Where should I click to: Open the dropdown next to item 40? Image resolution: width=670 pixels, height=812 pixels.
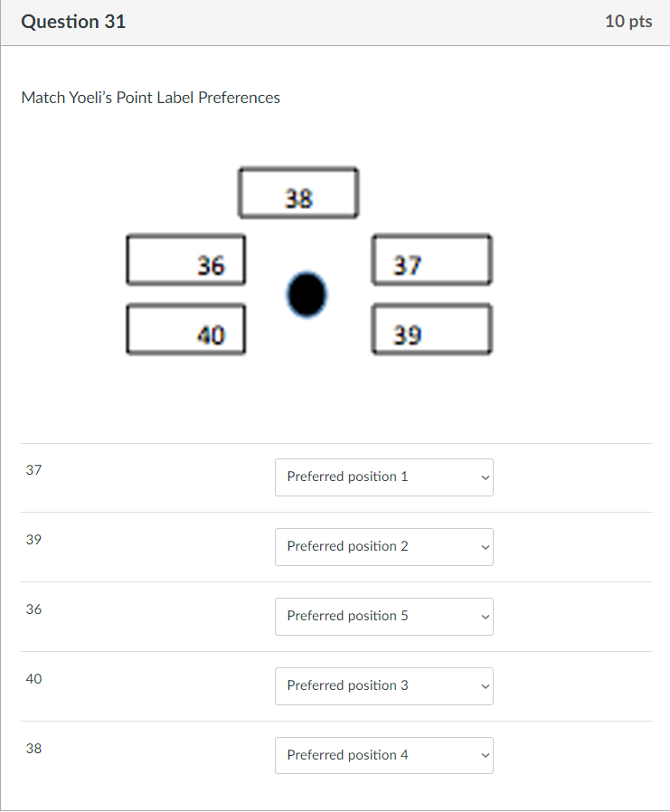click(x=383, y=686)
